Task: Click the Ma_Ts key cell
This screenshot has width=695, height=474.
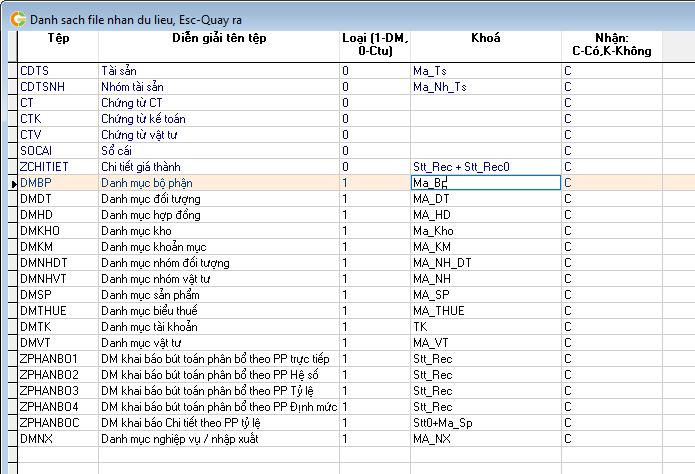Action: click(x=486, y=71)
